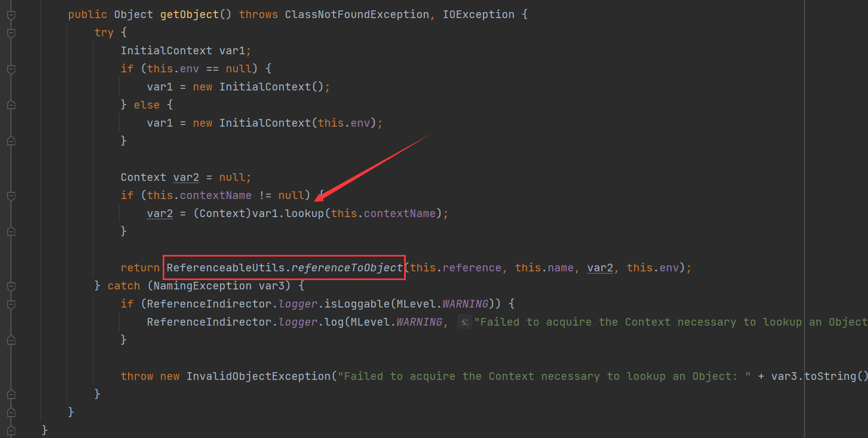Click 'this.contextName' argument inside lookup()
Image resolution: width=868 pixels, height=438 pixels.
pyautogui.click(x=383, y=214)
